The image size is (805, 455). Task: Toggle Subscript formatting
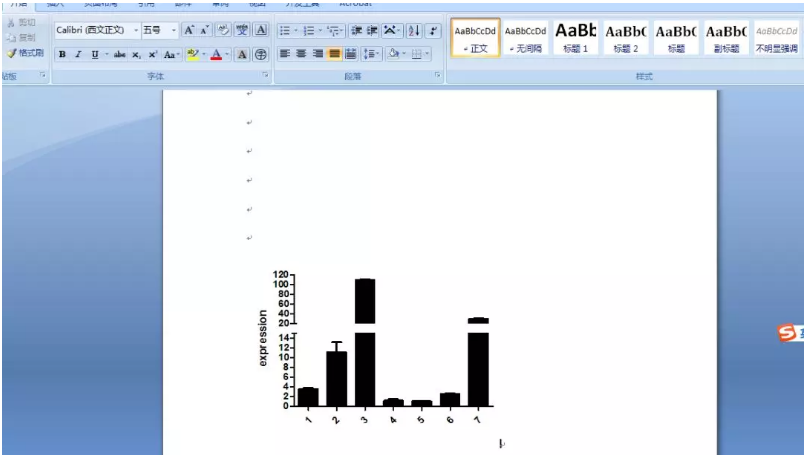(136, 54)
